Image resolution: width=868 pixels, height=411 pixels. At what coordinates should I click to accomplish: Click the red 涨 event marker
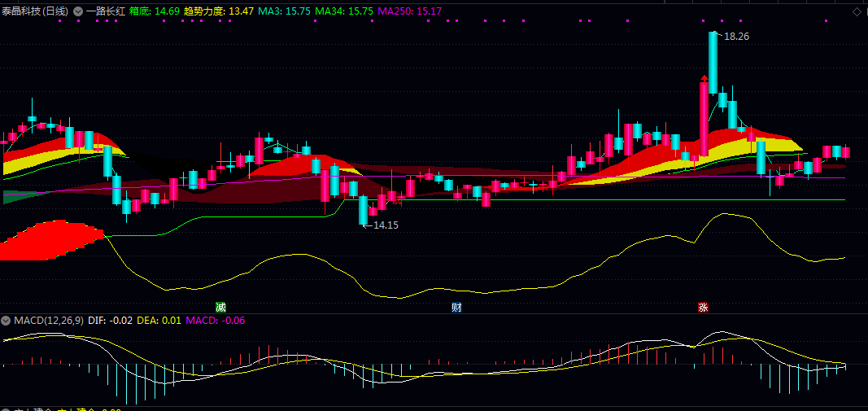pyautogui.click(x=703, y=308)
